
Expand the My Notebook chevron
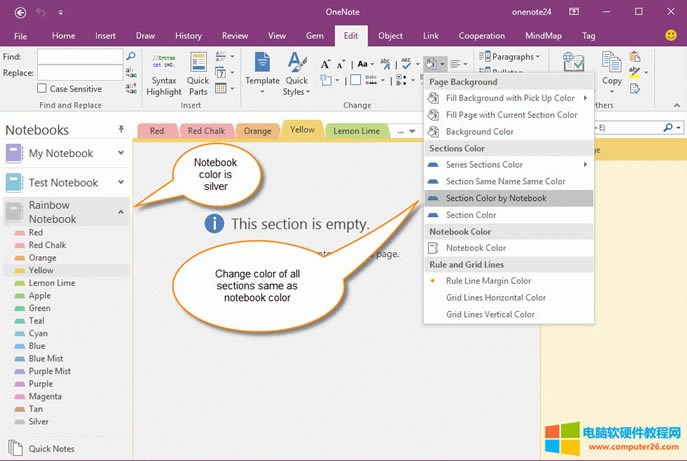click(x=121, y=153)
